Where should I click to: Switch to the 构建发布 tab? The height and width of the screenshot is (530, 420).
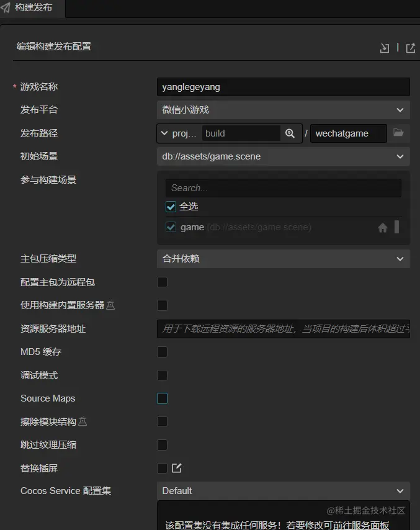(x=33, y=7)
